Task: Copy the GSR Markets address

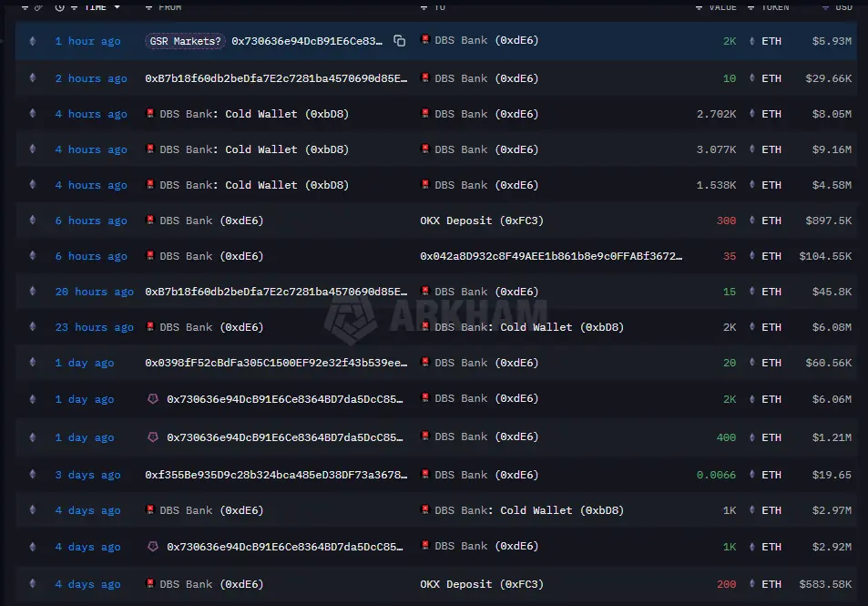Action: 399,40
